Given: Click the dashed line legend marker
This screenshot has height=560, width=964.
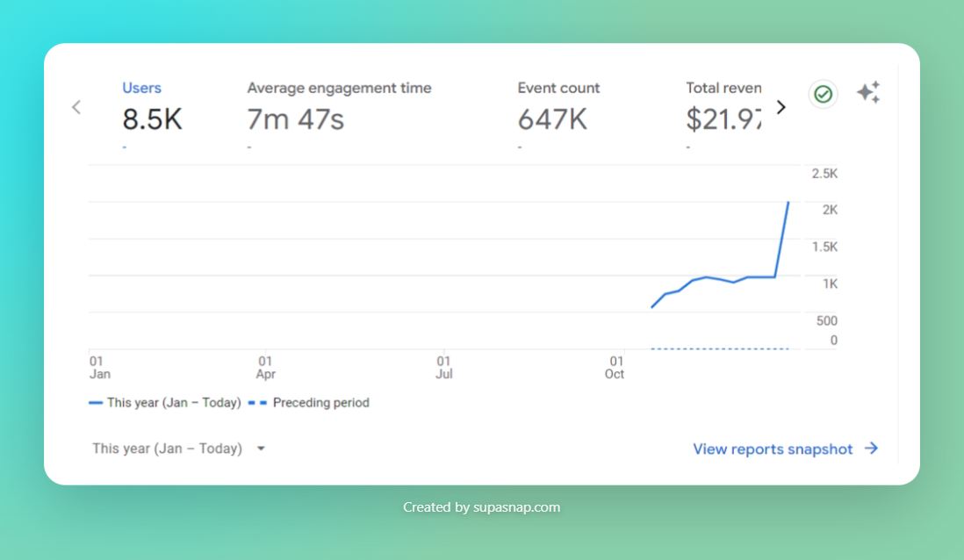Looking at the screenshot, I should click(257, 403).
